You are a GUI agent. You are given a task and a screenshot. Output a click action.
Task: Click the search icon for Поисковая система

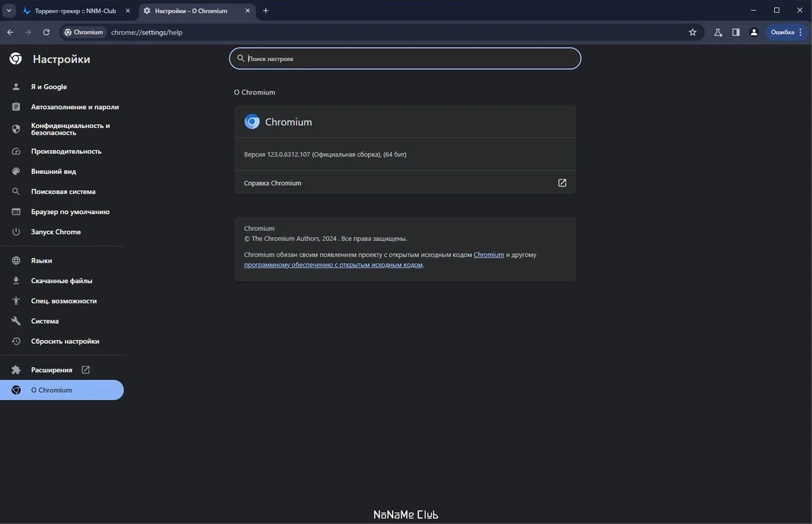tap(16, 192)
